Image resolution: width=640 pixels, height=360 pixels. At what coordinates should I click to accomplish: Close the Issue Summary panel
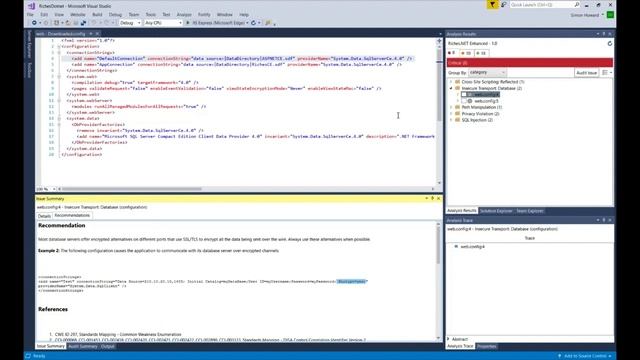click(439, 198)
